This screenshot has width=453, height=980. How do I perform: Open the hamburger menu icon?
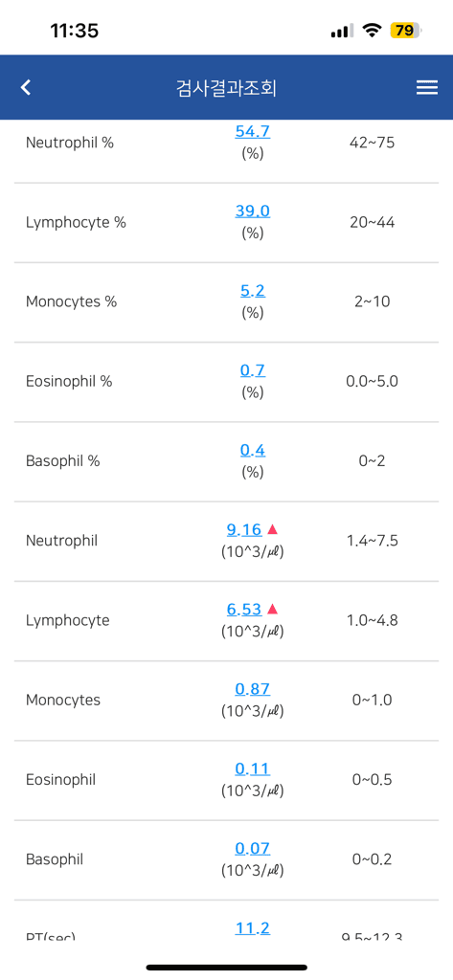click(x=427, y=88)
